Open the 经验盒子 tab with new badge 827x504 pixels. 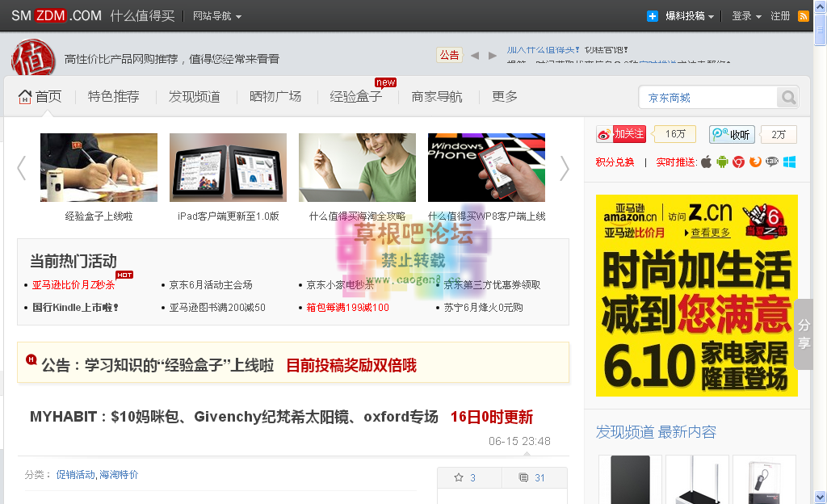point(355,96)
